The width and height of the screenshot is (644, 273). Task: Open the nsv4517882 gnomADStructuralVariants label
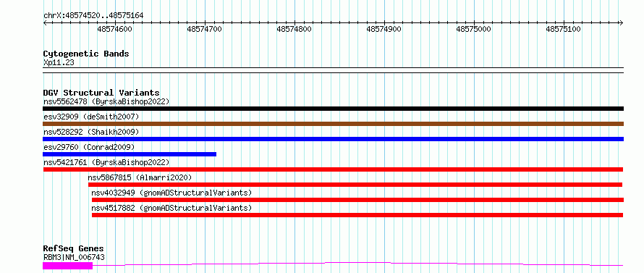click(171, 208)
